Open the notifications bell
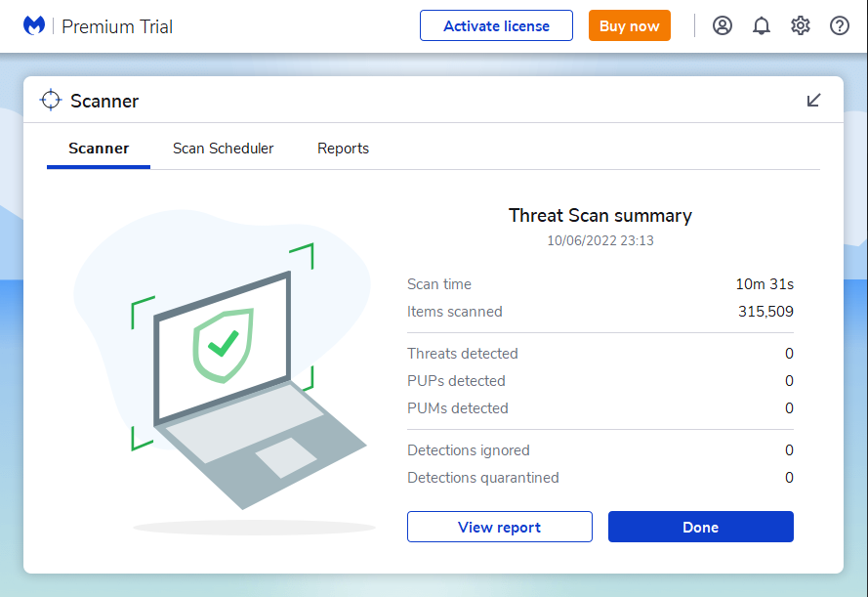This screenshot has width=868, height=597. 762,26
